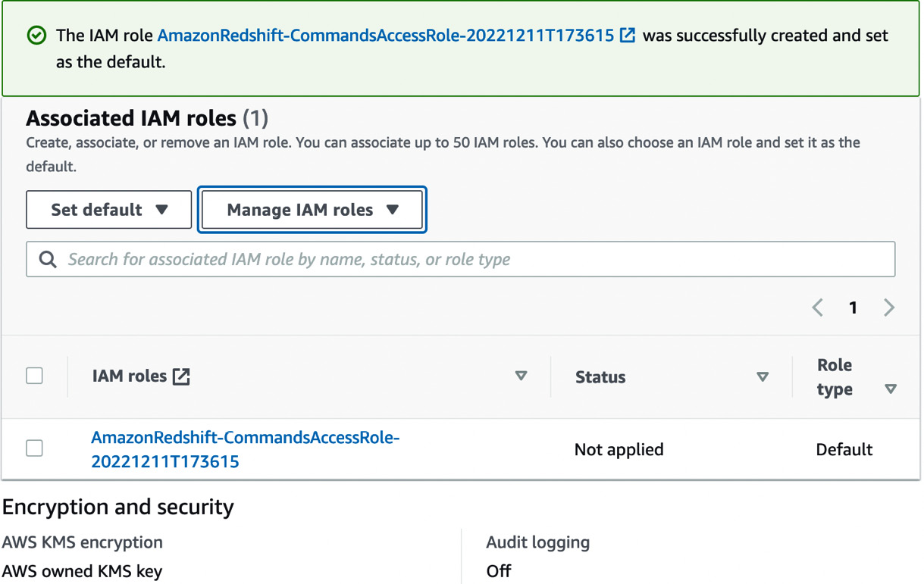Click the external link icon next to IAM roles header
This screenshot has width=924, height=584.
(x=181, y=376)
